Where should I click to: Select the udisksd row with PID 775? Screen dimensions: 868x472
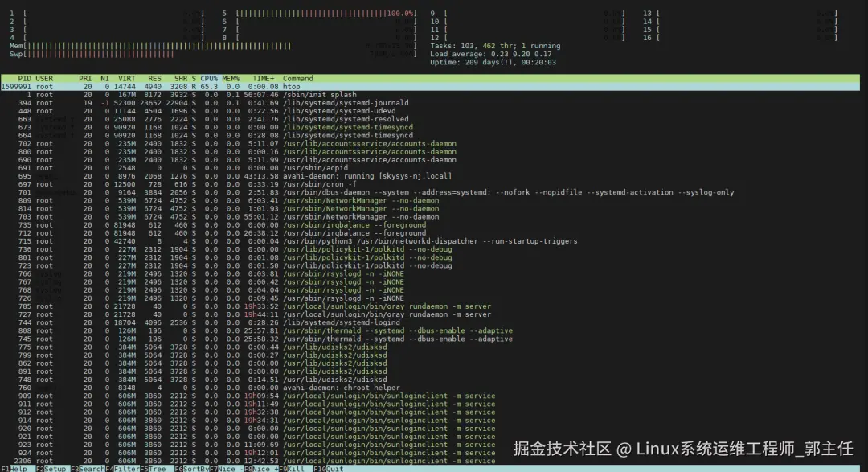click(430, 347)
